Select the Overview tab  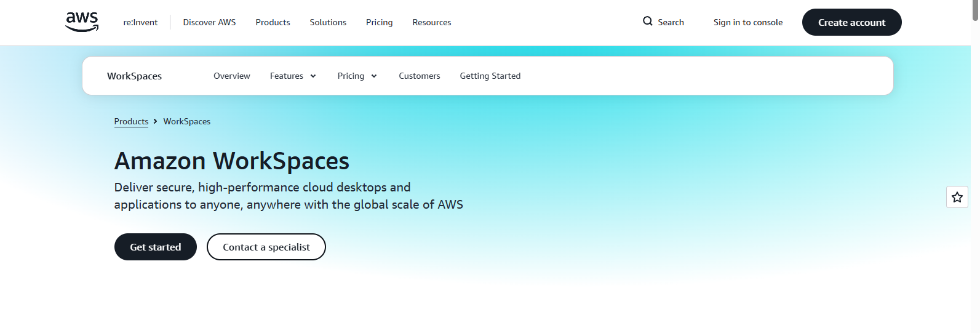point(232,76)
